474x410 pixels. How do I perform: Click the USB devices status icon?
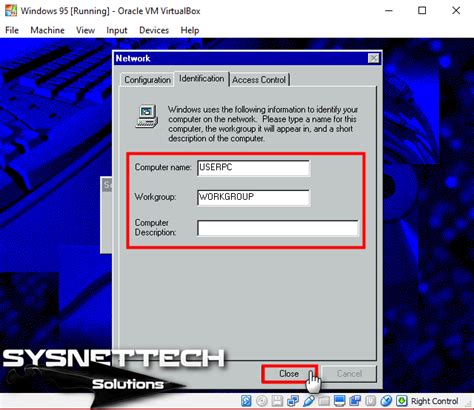click(309, 401)
